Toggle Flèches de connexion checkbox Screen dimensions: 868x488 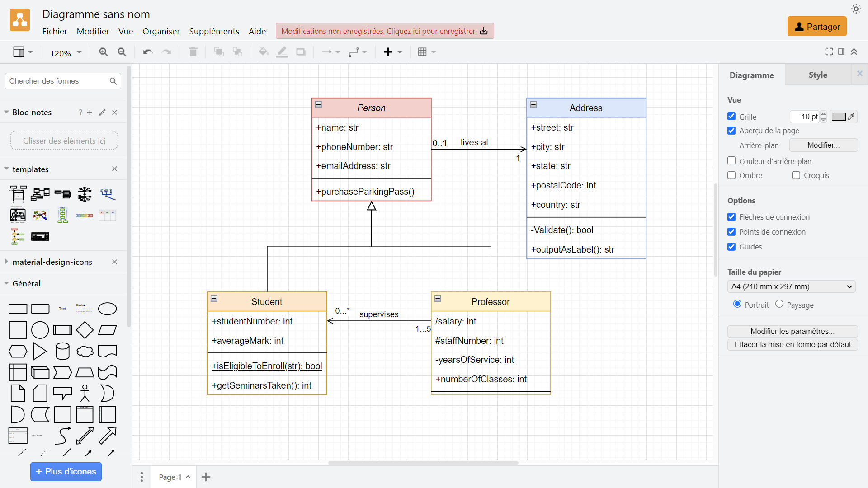tap(731, 217)
